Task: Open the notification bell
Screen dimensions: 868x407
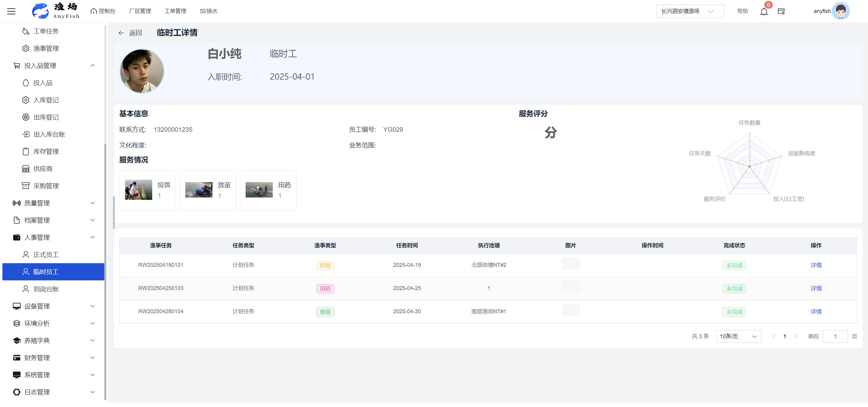Action: tap(763, 12)
